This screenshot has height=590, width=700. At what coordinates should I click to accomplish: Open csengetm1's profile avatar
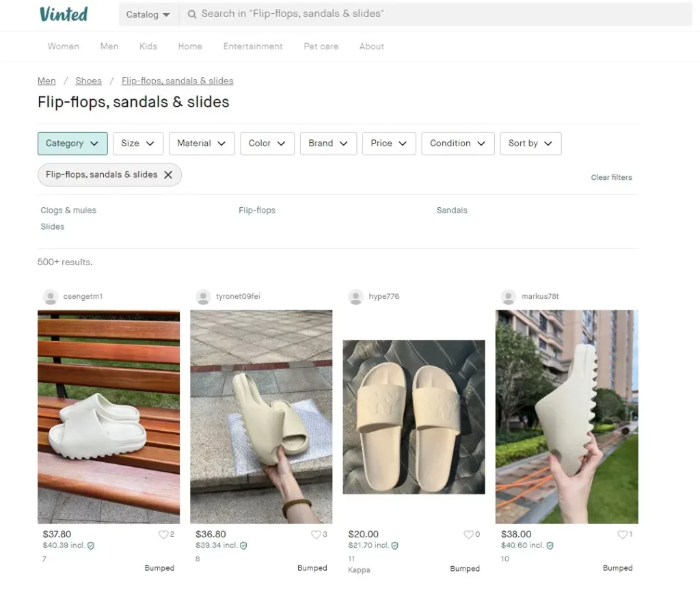[x=50, y=297]
